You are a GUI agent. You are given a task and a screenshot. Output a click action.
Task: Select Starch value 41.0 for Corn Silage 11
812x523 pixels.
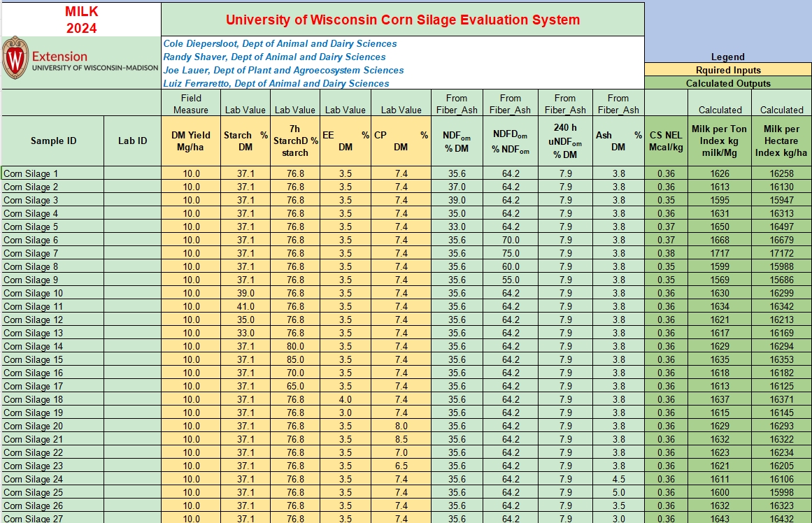tap(245, 306)
